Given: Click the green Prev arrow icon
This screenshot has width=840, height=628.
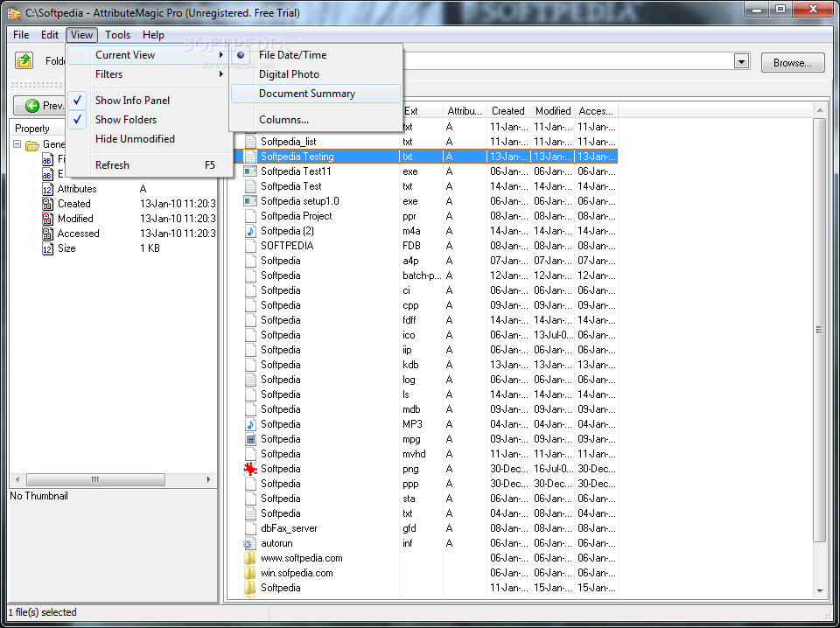Looking at the screenshot, I should tap(32, 106).
